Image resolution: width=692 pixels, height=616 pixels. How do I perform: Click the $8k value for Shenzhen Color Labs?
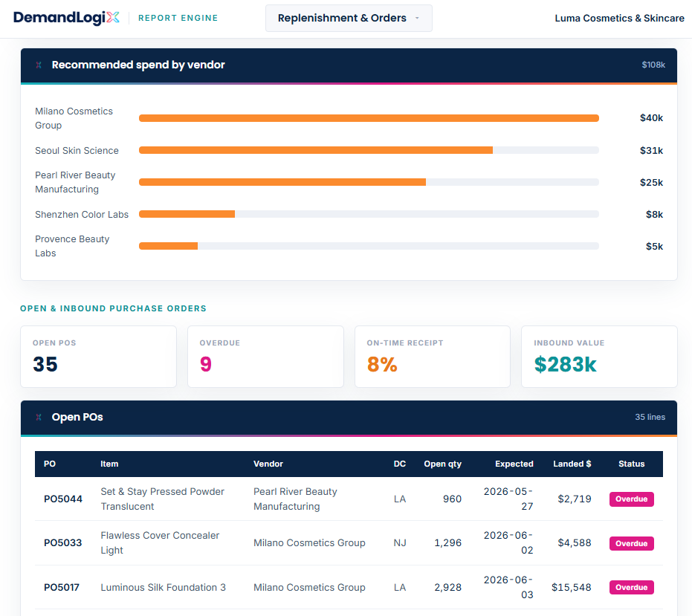(x=655, y=215)
